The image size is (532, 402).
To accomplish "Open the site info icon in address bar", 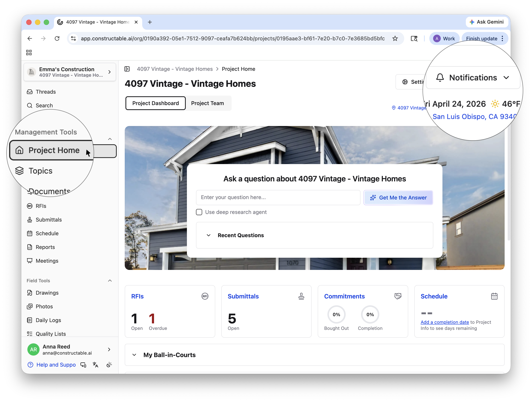I will (74, 38).
